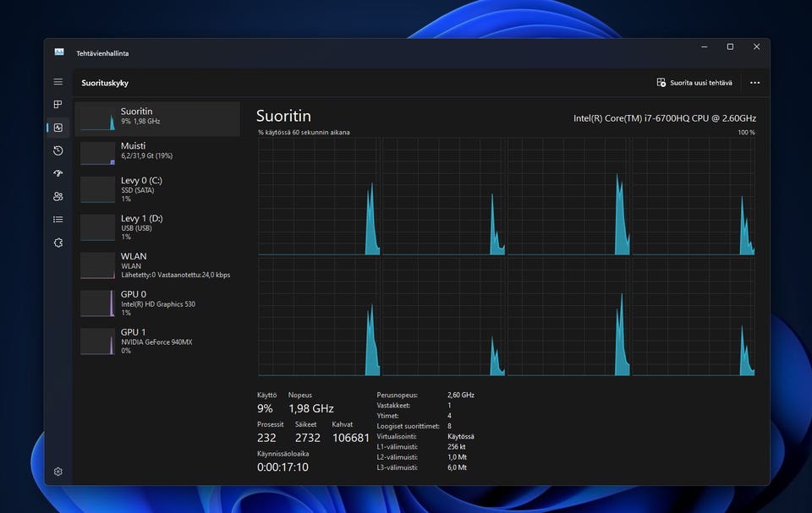Click the Suorituskyky page heading
This screenshot has height=513, width=812.
pyautogui.click(x=105, y=83)
